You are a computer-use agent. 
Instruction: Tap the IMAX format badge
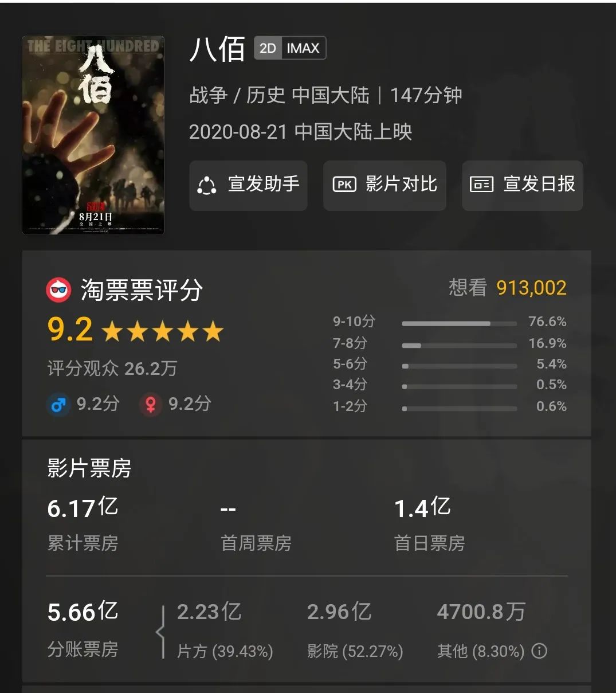[x=303, y=48]
